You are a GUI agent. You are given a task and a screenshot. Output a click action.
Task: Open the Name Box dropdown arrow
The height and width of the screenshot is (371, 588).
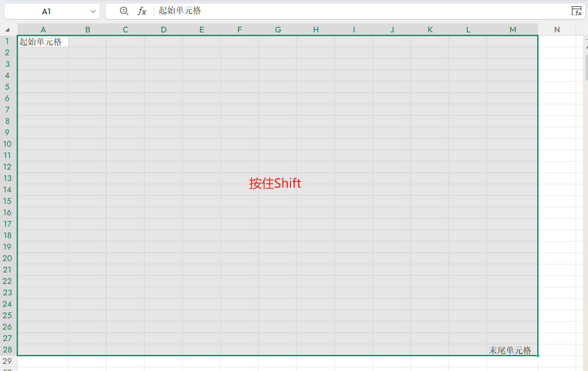[x=93, y=11]
